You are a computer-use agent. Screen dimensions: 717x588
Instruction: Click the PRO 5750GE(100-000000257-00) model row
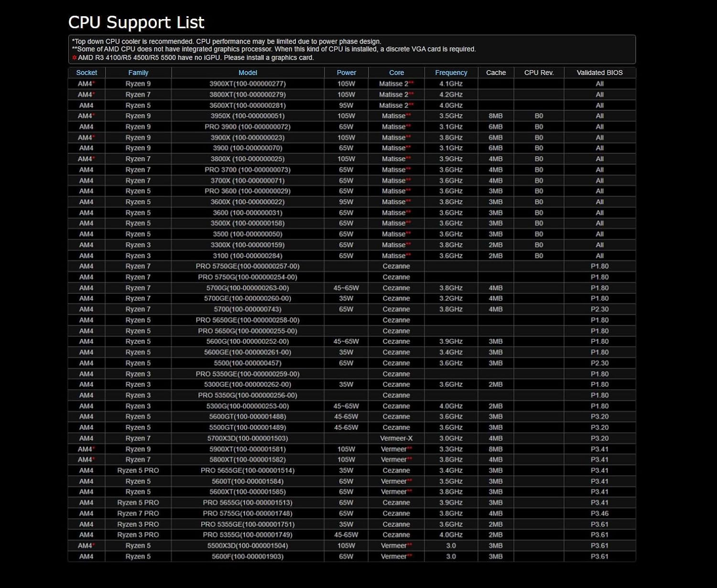(248, 267)
